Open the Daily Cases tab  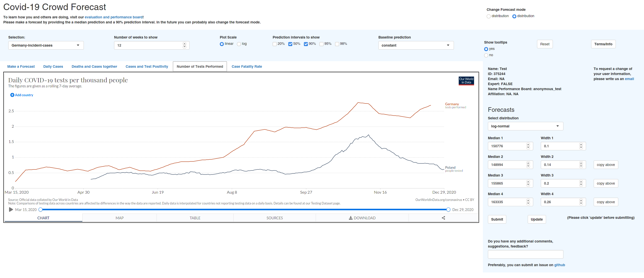pos(53,66)
